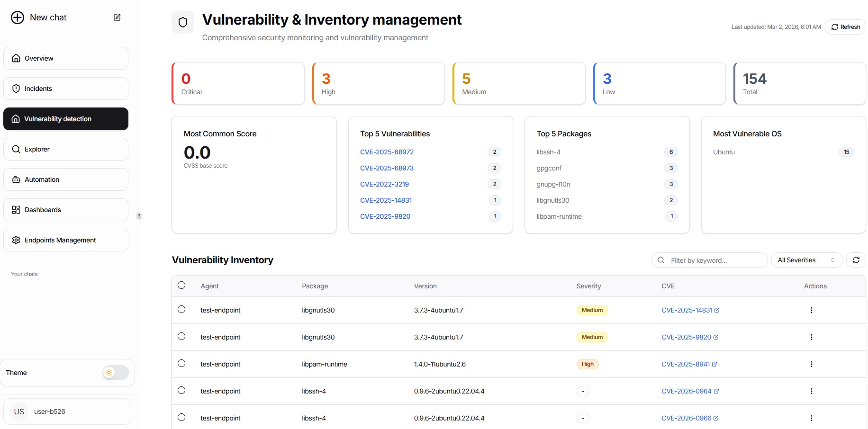Go to Incidents in the sidebar
Screen dimensions: 868x429
point(66,89)
